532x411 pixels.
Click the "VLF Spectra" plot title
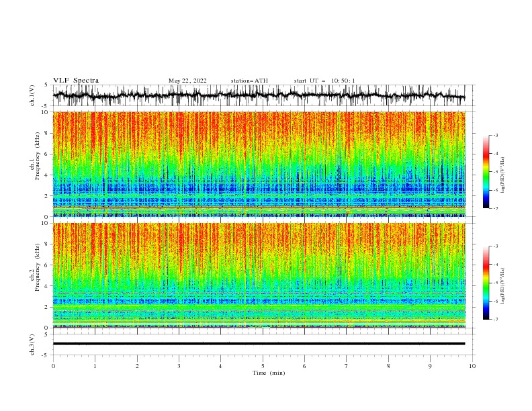click(76, 81)
